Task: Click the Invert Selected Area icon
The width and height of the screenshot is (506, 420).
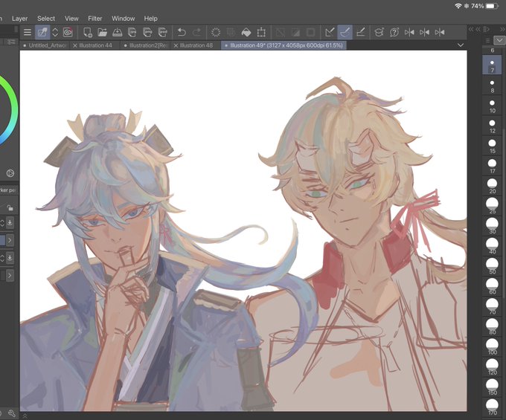Action: point(295,32)
